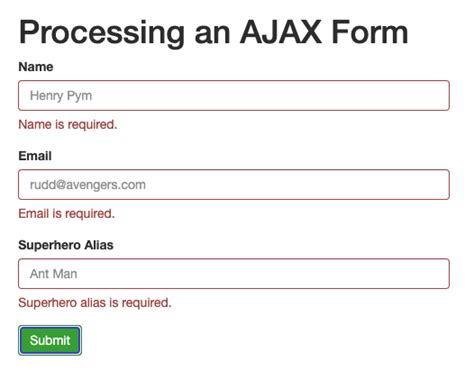The width and height of the screenshot is (474, 370).
Task: Click the 'Ant Man' placeholder text
Action: [54, 274]
